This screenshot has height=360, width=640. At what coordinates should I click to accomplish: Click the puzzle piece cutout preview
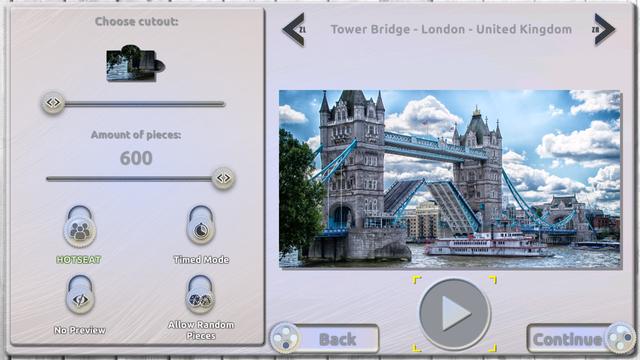pos(136,63)
